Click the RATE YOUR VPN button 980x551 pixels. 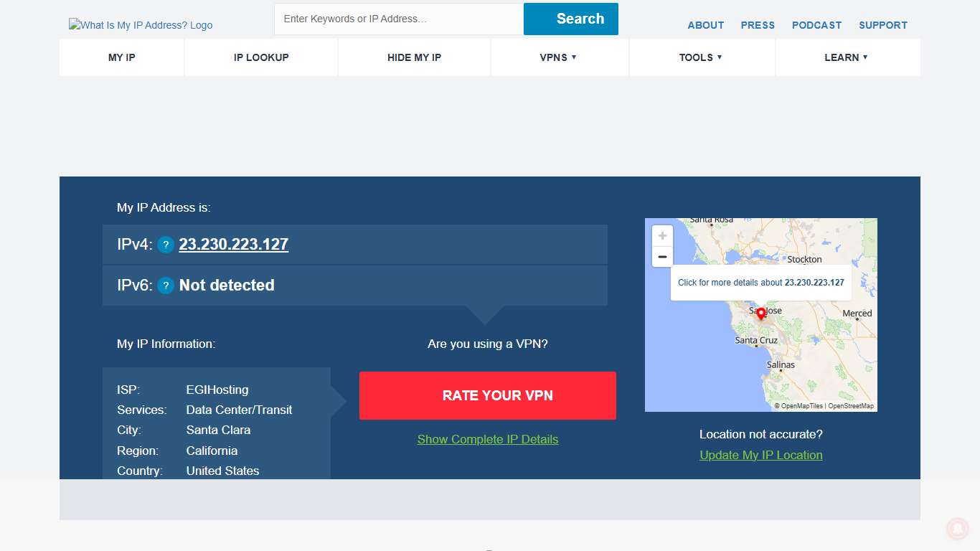[x=488, y=395]
